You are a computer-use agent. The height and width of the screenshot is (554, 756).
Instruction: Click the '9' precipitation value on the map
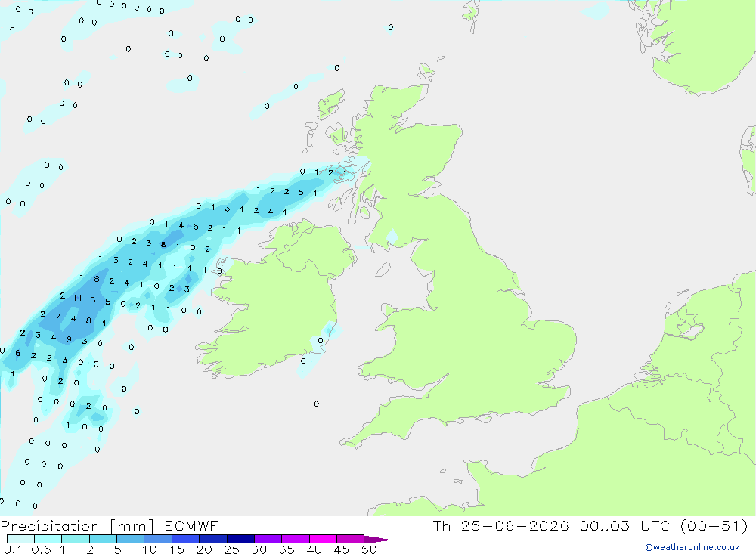click(x=69, y=339)
